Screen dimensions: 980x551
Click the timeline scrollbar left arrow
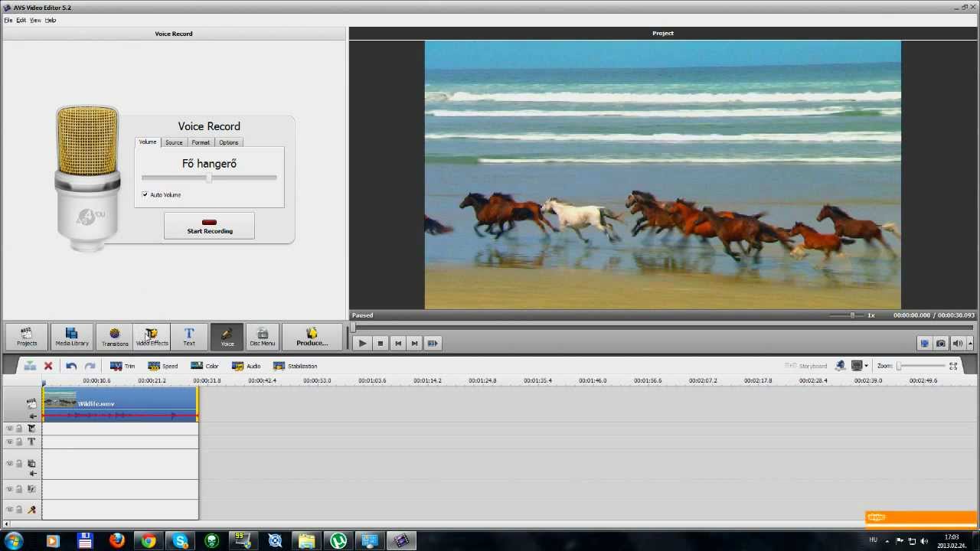tap(6, 524)
